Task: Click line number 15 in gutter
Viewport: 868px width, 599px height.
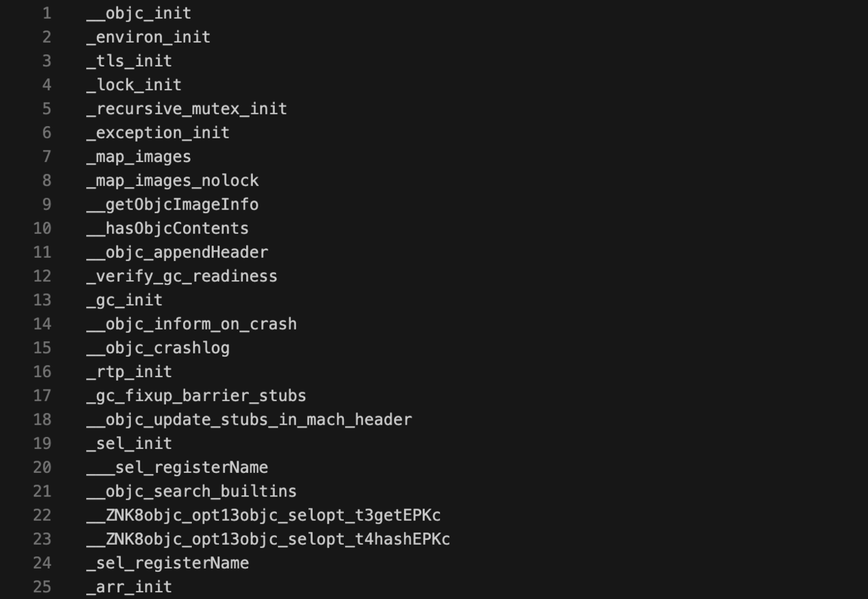Action: (42, 347)
